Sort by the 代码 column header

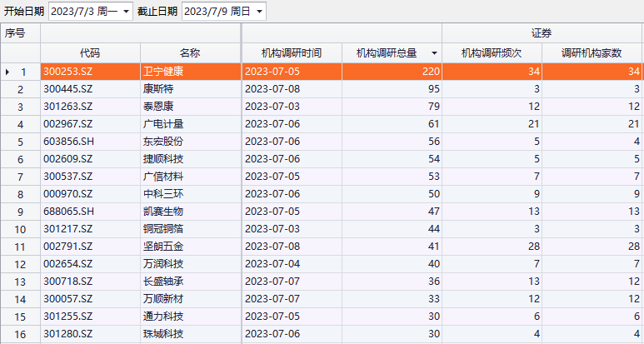90,53
